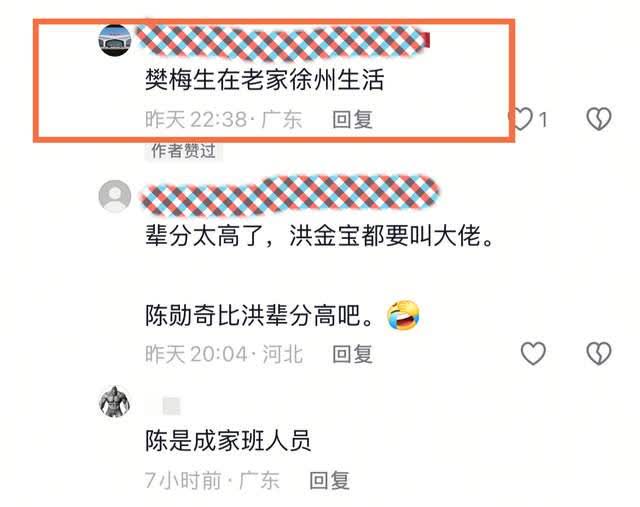Open the masked username of top commenter
Screen dimensions: 640x507
pyautogui.click(x=282, y=42)
